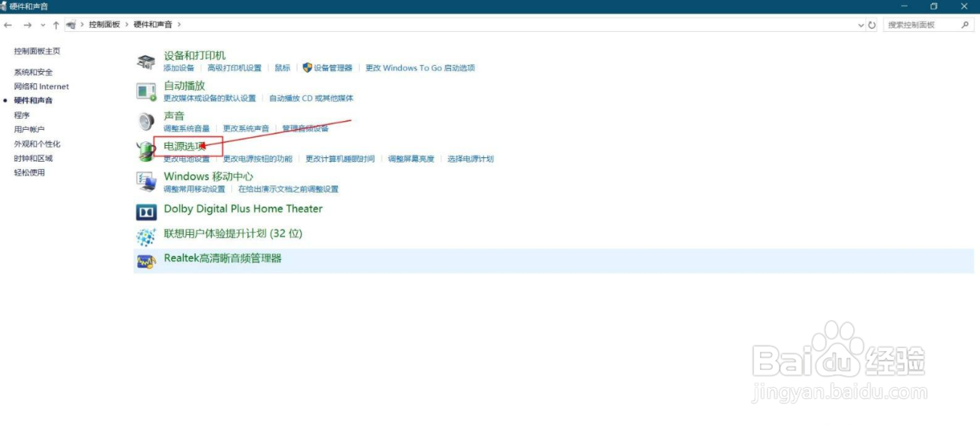Open 鼠标 mouse settings link
This screenshot has width=980, height=425.
coord(283,67)
